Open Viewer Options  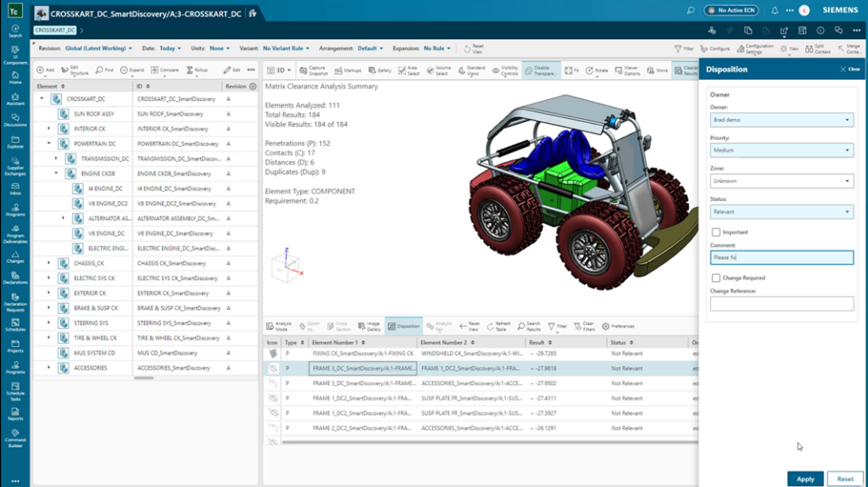626,70
